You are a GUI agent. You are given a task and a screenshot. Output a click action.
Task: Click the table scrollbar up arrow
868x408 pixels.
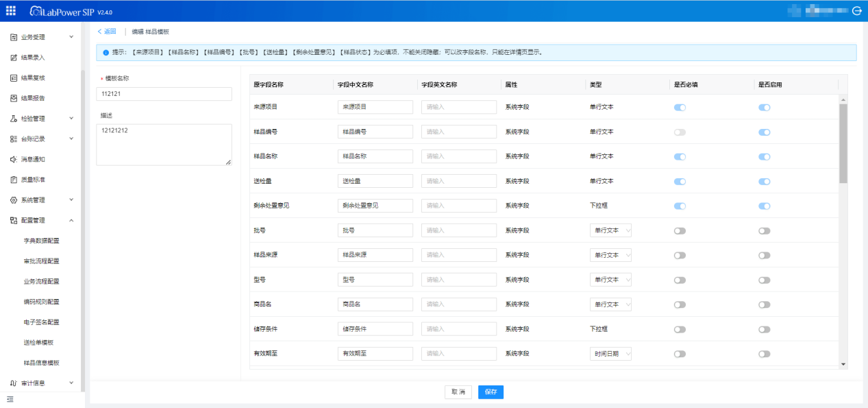click(x=843, y=99)
